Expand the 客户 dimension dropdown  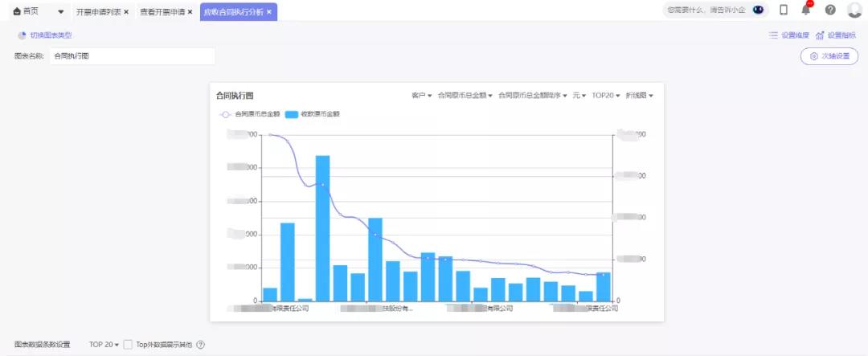tap(421, 96)
